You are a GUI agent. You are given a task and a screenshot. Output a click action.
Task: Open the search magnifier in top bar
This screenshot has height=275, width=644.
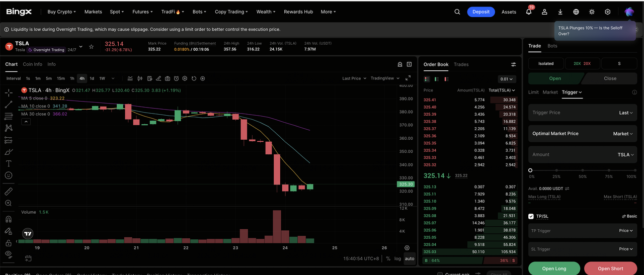[457, 12]
